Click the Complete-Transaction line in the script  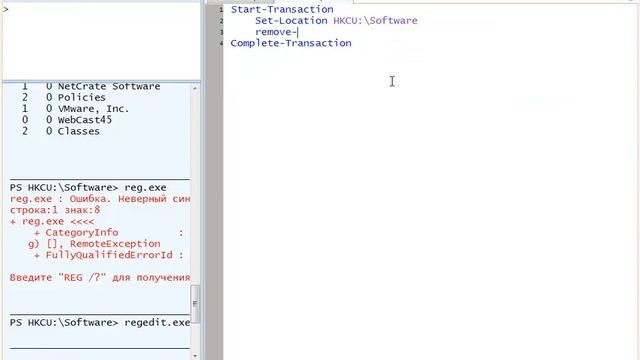click(291, 43)
